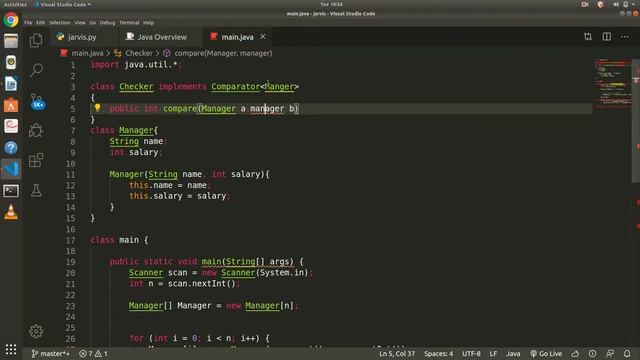
Task: Click the feedback icon in status bar
Action: point(610,353)
